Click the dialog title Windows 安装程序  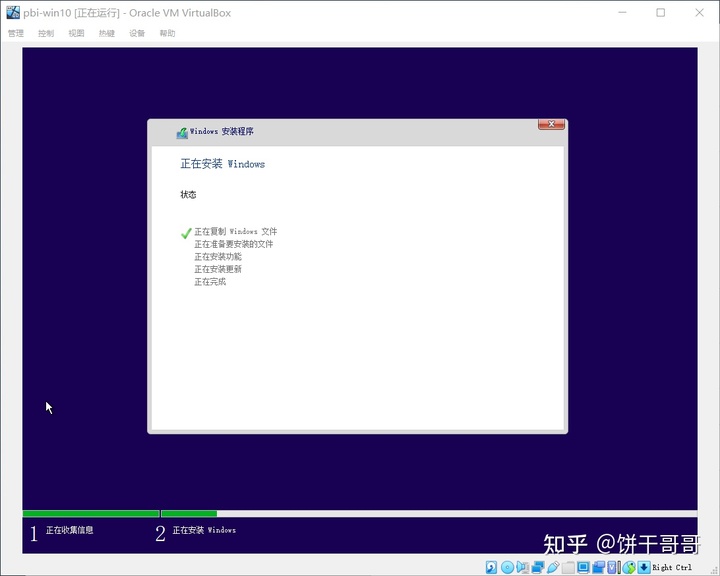[222, 131]
